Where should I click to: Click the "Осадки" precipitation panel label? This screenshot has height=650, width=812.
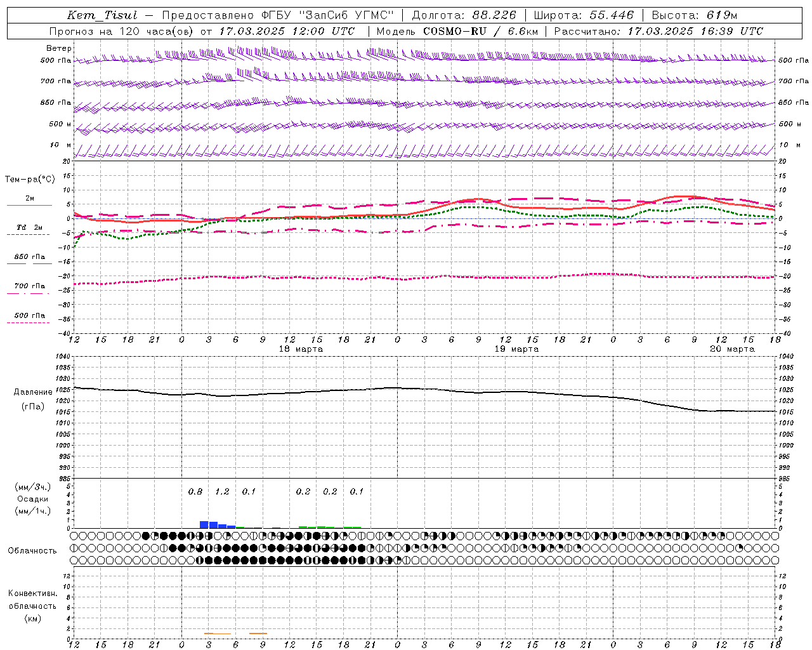click(32, 499)
